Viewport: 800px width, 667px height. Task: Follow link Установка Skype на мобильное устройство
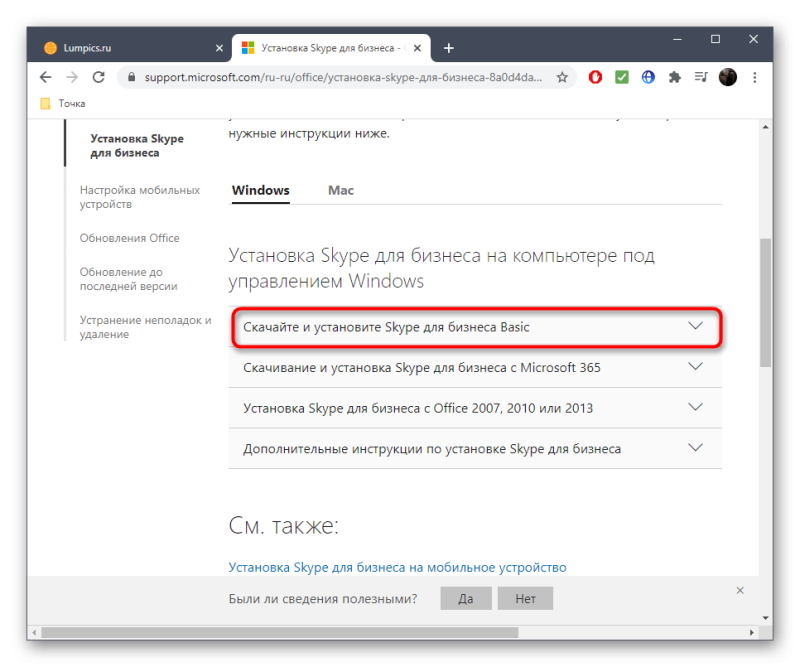pos(397,567)
